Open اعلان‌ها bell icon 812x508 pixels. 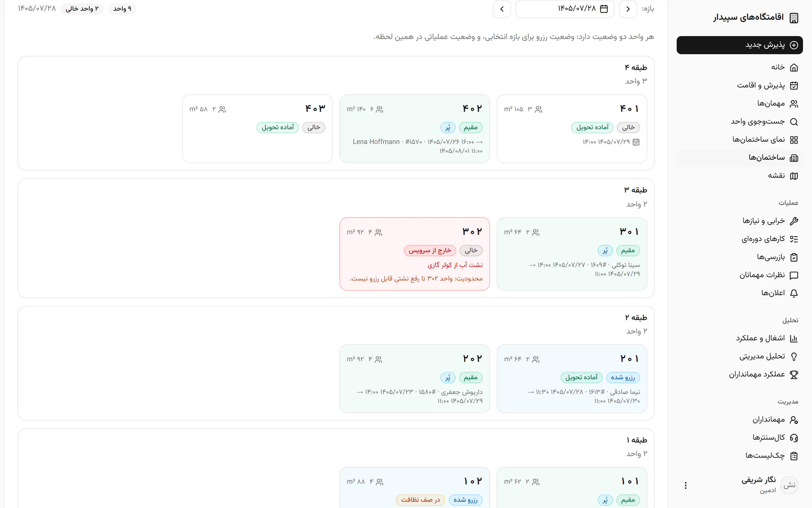point(794,293)
